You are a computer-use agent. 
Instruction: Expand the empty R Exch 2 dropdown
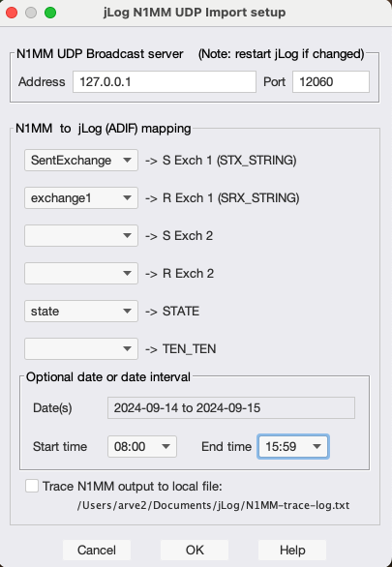point(81,274)
